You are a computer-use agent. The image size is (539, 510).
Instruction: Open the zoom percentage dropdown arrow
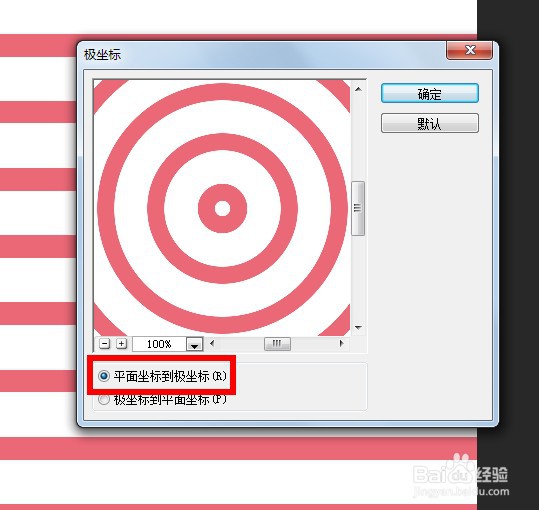point(195,344)
